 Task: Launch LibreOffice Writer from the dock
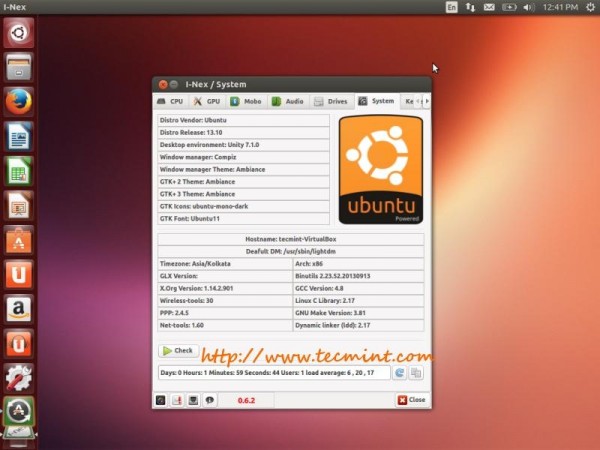(x=18, y=136)
